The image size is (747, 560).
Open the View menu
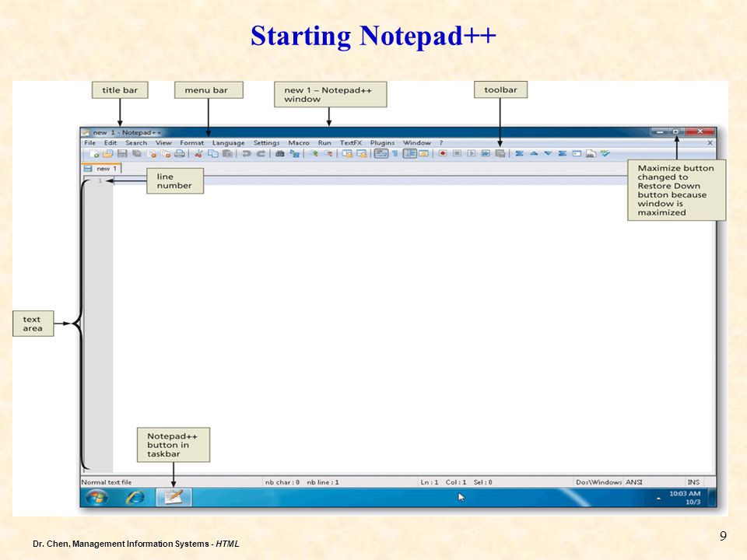(163, 143)
